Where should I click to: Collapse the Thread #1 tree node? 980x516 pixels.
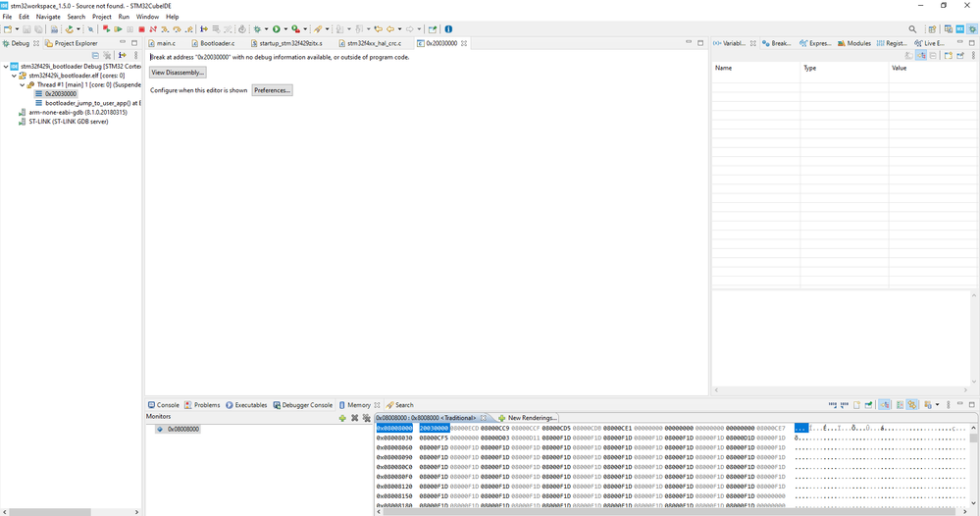click(x=22, y=85)
